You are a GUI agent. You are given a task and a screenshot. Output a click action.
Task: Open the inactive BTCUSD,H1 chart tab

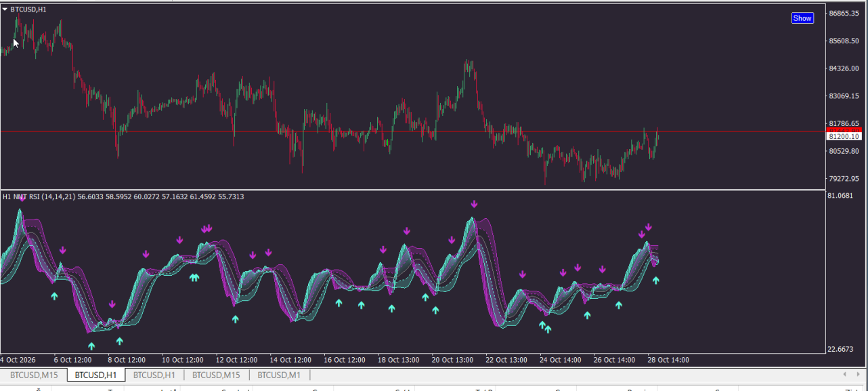pos(154,375)
